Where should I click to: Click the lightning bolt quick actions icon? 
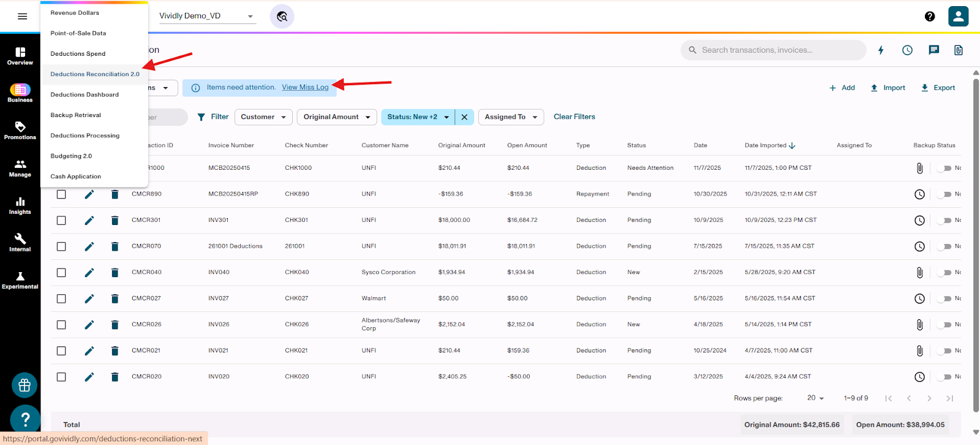(x=881, y=50)
